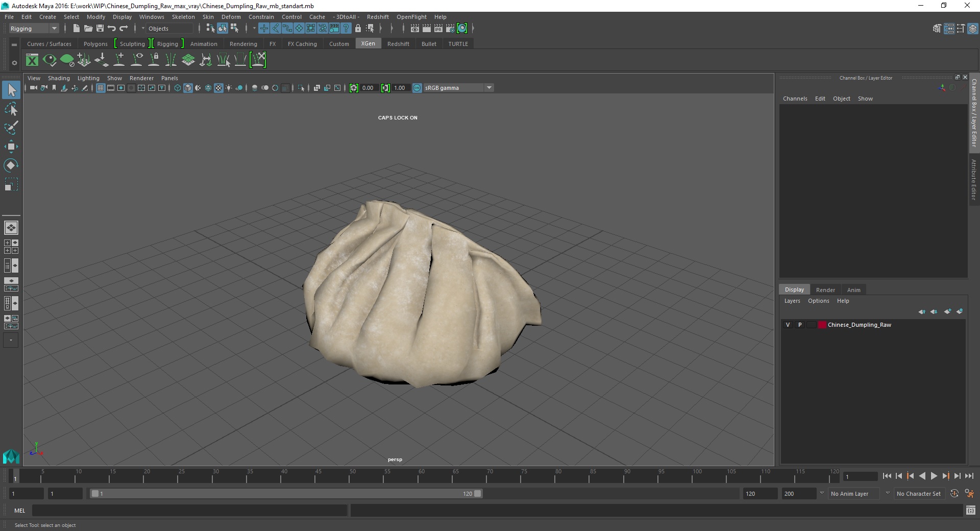The image size is (980, 531).
Task: Select the four-view layout icon
Action: point(11,247)
